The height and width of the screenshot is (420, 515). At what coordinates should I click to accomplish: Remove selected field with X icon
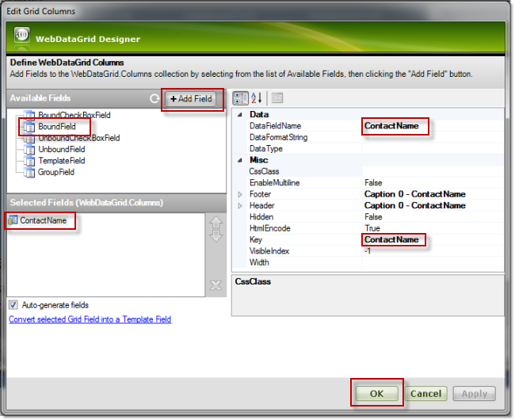click(215, 285)
